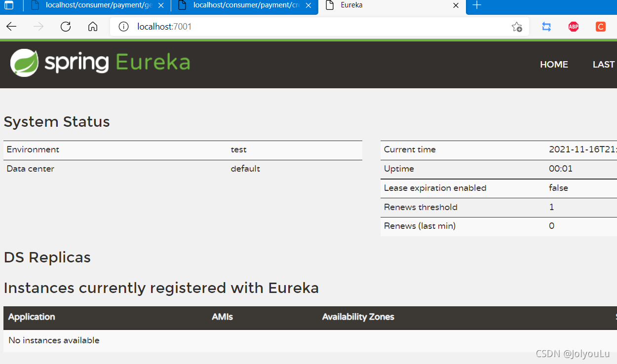617x364 pixels.
Task: Open the blue sync extension icon
Action: point(546,27)
